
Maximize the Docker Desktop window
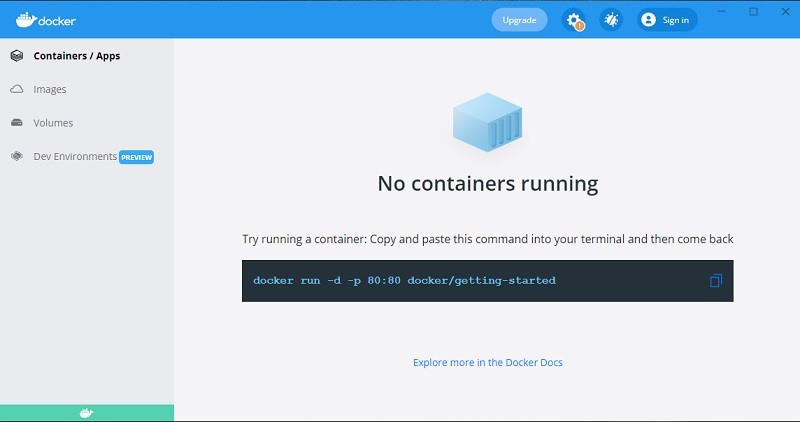point(753,12)
